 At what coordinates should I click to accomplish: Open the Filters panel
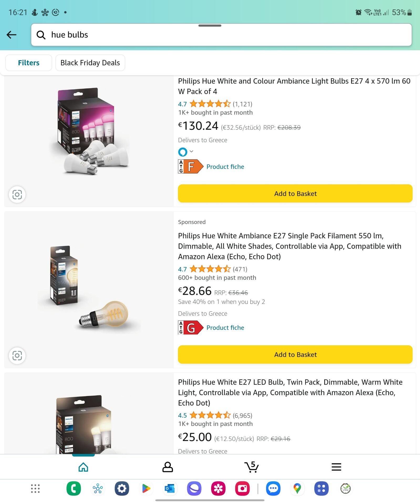tap(29, 63)
